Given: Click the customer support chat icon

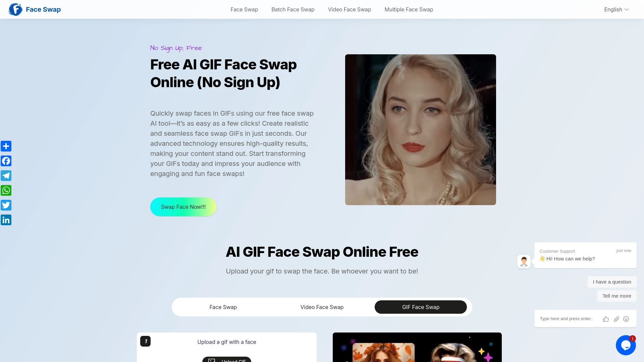Looking at the screenshot, I should (x=626, y=345).
